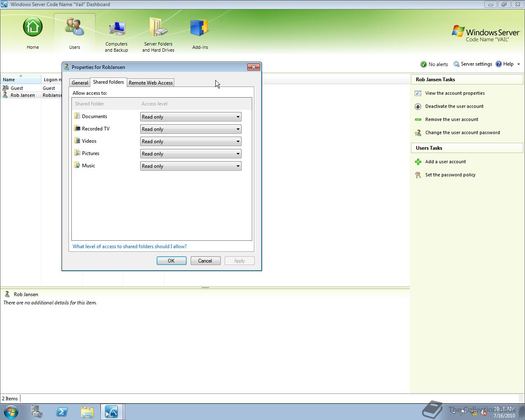
Task: Select the Rob Jansen user row
Action: 31,95
